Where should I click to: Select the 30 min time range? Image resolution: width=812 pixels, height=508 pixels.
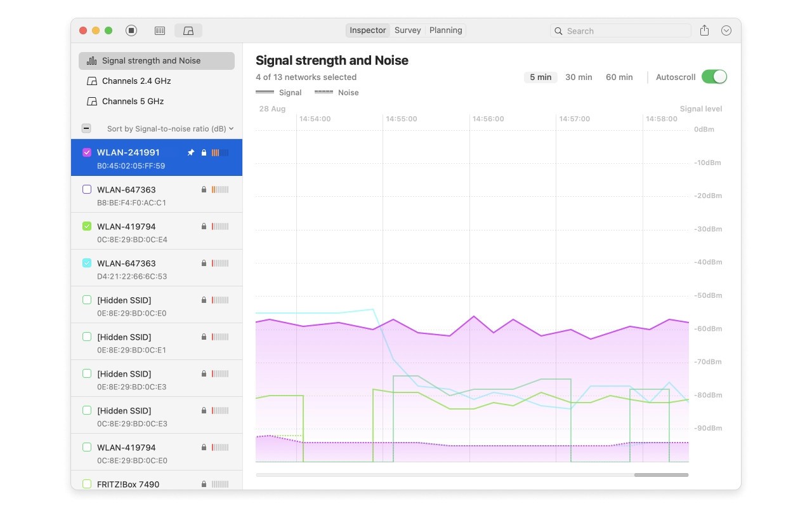tap(579, 77)
